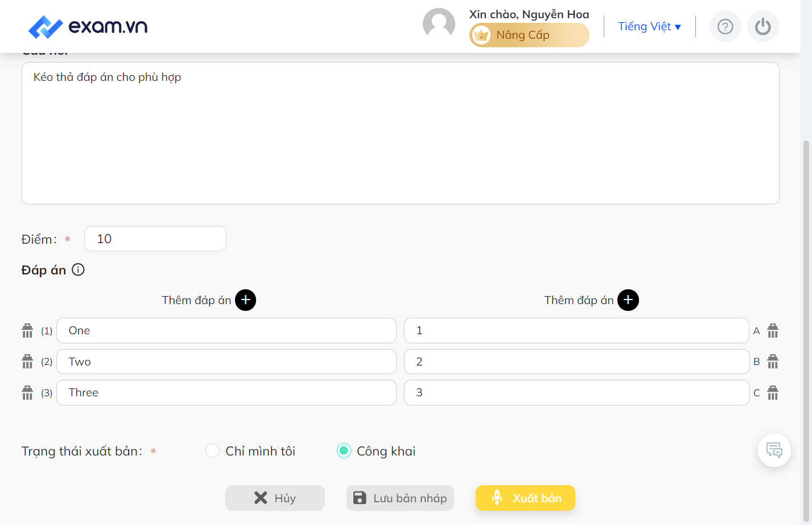Click the Xuất bản publish button
Screen dimensions: 812x525
(525, 498)
